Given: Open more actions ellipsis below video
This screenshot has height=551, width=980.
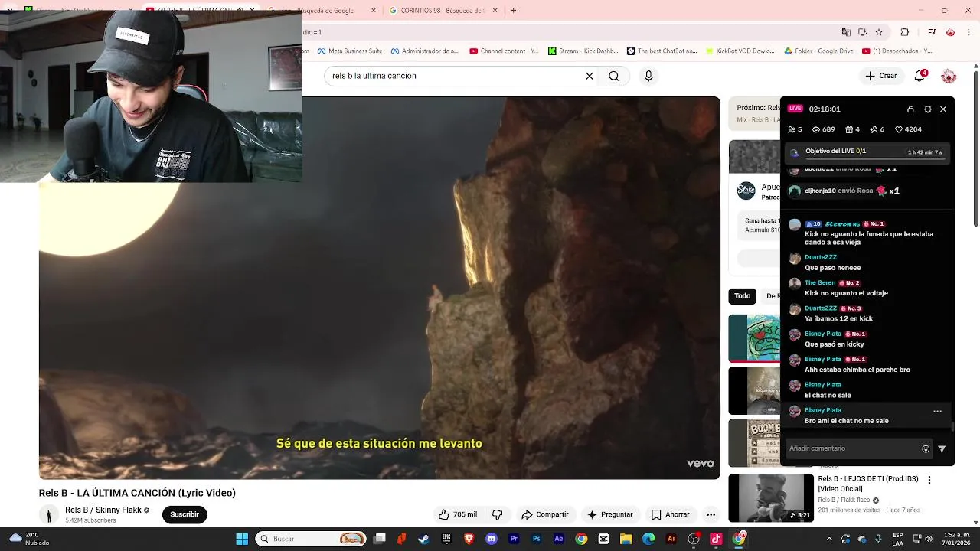Looking at the screenshot, I should [710, 514].
